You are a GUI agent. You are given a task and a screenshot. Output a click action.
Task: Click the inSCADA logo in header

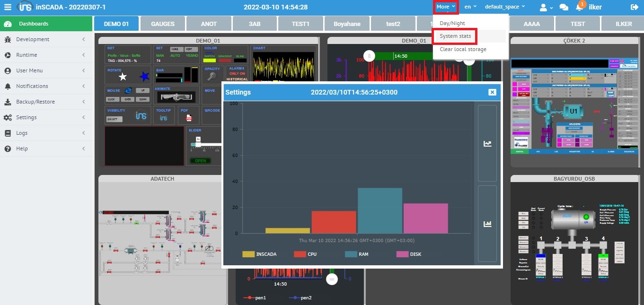click(25, 7)
